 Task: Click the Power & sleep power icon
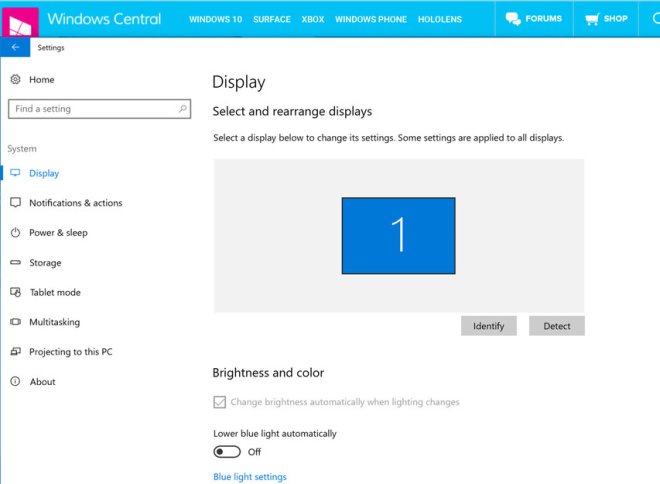(x=15, y=232)
